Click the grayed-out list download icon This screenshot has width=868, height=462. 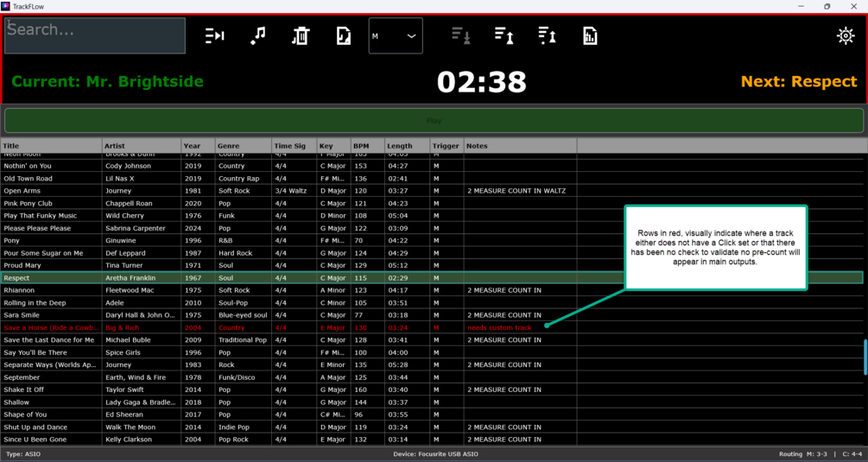pos(461,36)
